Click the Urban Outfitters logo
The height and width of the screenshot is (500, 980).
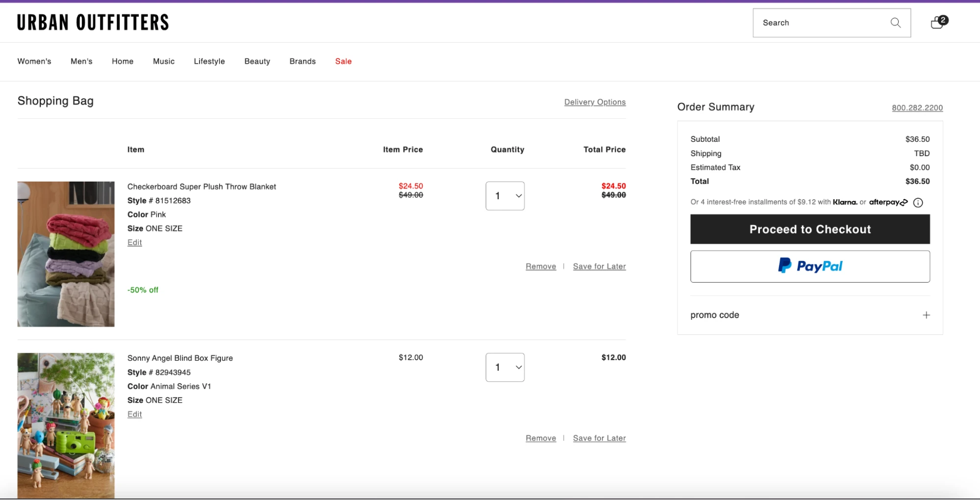(93, 22)
